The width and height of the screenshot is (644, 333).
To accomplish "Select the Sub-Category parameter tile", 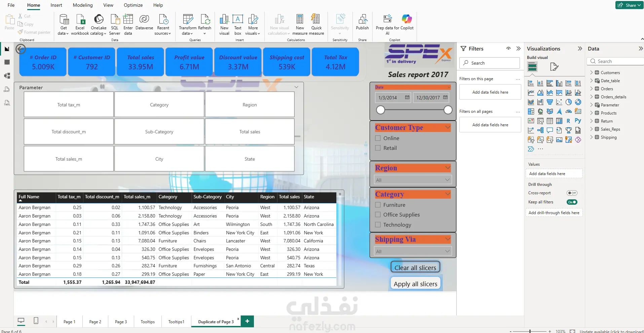I will pyautogui.click(x=159, y=132).
